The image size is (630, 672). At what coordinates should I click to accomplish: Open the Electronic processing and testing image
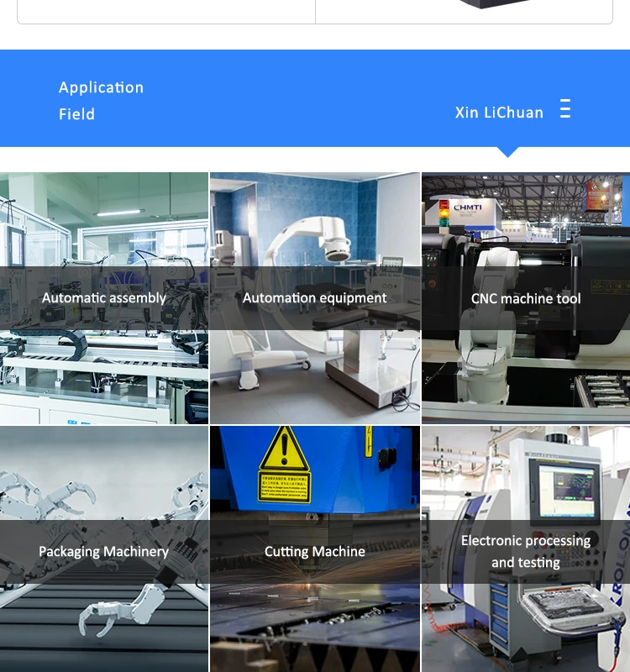526,549
